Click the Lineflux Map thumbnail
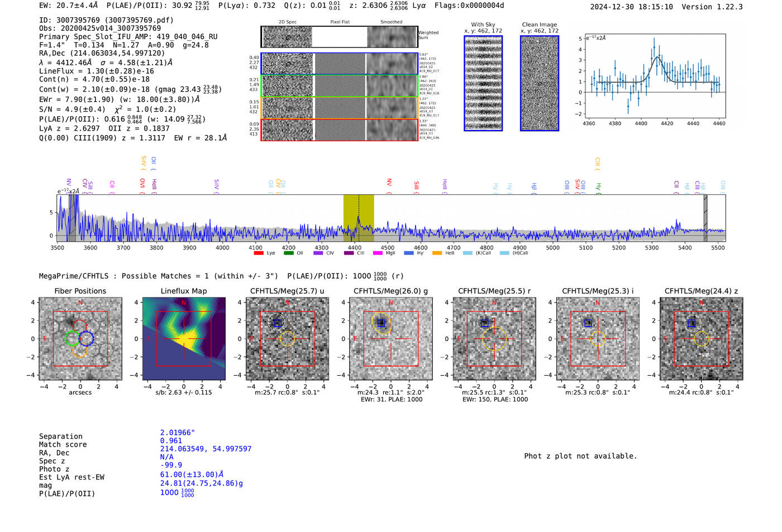This screenshot has height=532, width=782. coord(184,338)
